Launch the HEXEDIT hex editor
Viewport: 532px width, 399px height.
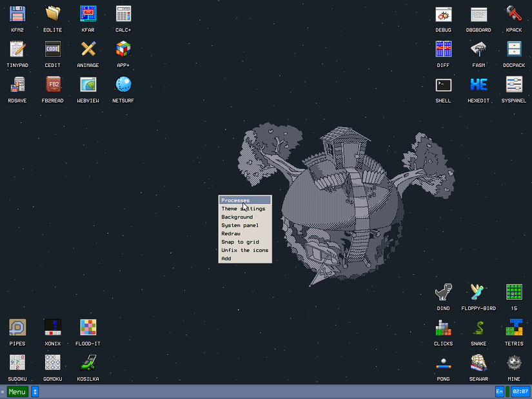tap(478, 90)
